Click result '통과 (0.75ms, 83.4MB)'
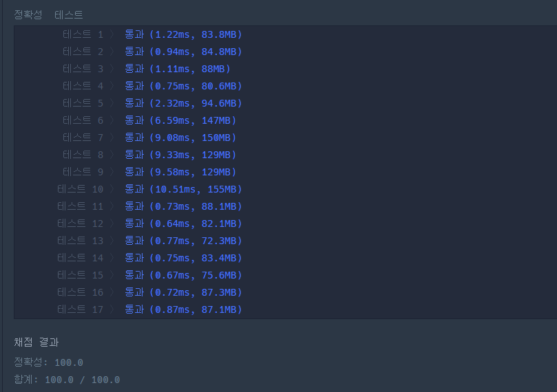This screenshot has height=392, width=557. click(x=183, y=258)
